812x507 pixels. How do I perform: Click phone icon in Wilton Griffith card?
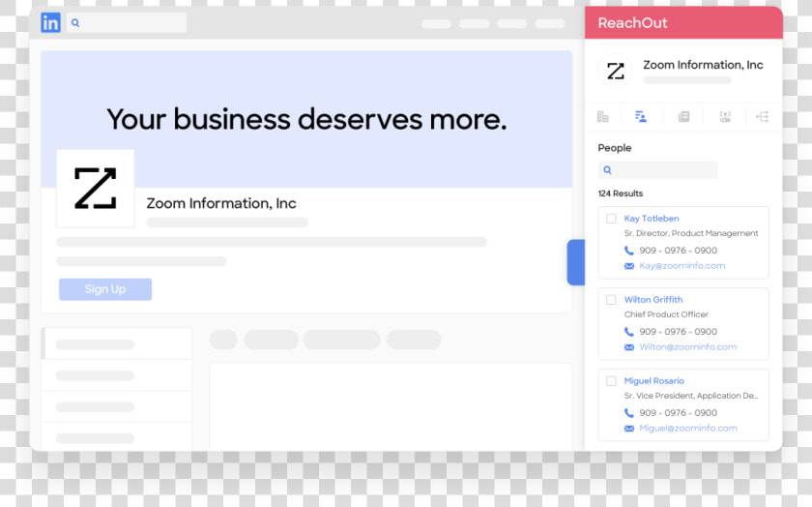(x=628, y=332)
